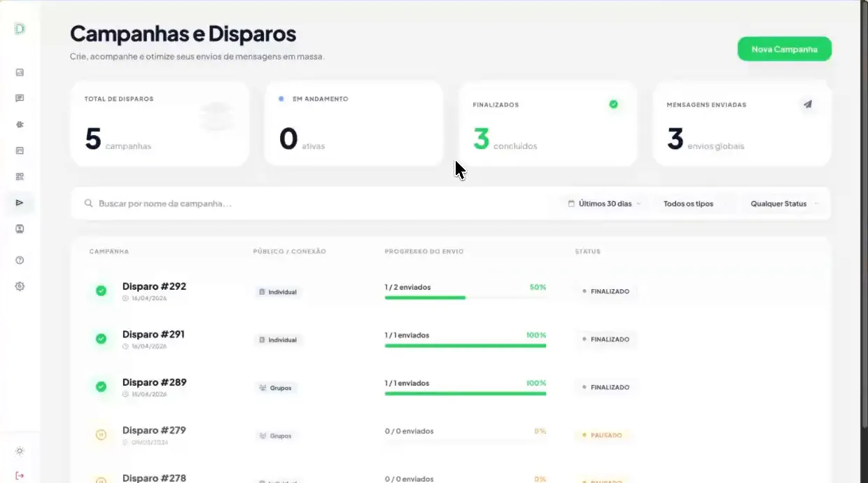Click green check icon of Disparo #291
The image size is (868, 483).
pos(101,339)
